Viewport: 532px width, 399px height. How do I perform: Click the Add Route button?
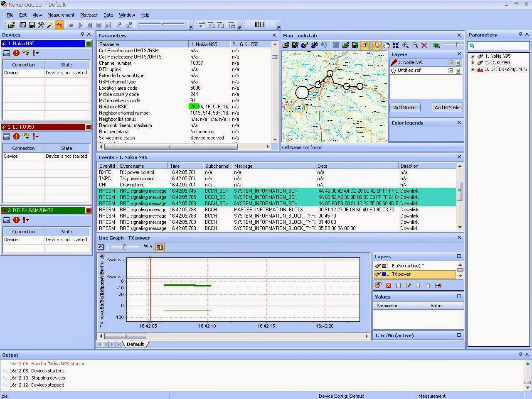(404, 108)
